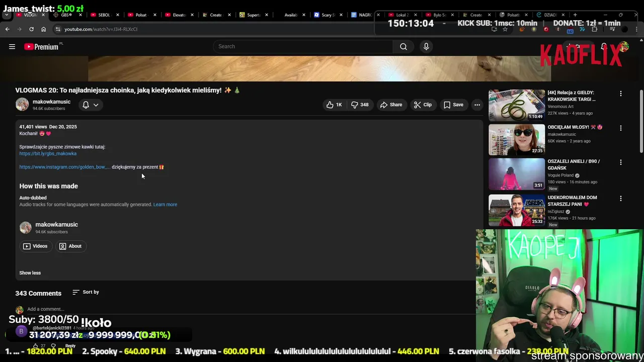Open the bit.ly/gbs_makowka link
This screenshot has width=644, height=362.
click(48, 153)
